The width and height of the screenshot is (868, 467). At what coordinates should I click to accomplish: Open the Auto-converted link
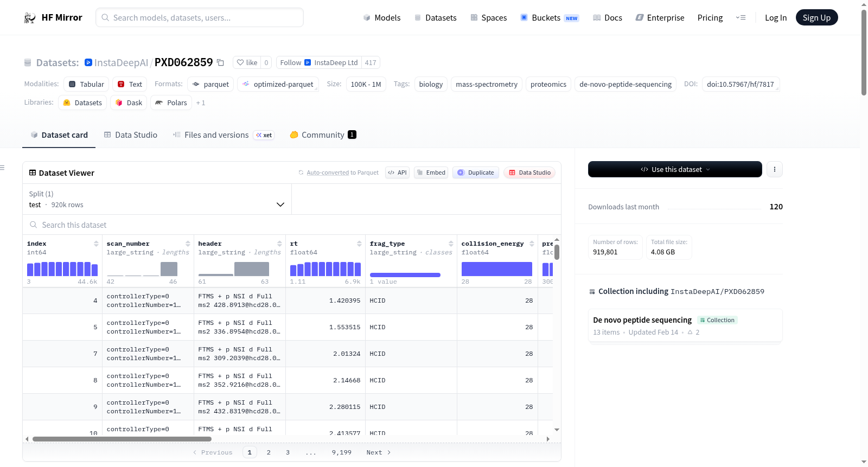[328, 172]
